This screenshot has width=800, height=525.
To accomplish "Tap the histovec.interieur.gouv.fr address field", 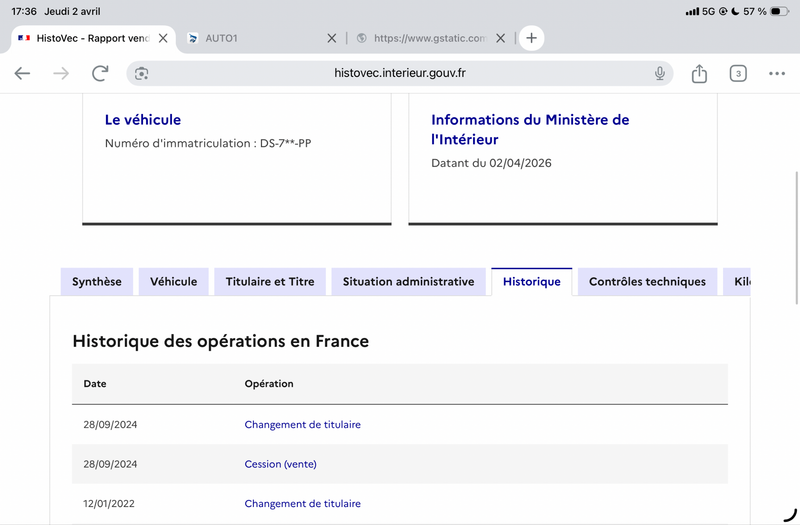I will pos(400,73).
